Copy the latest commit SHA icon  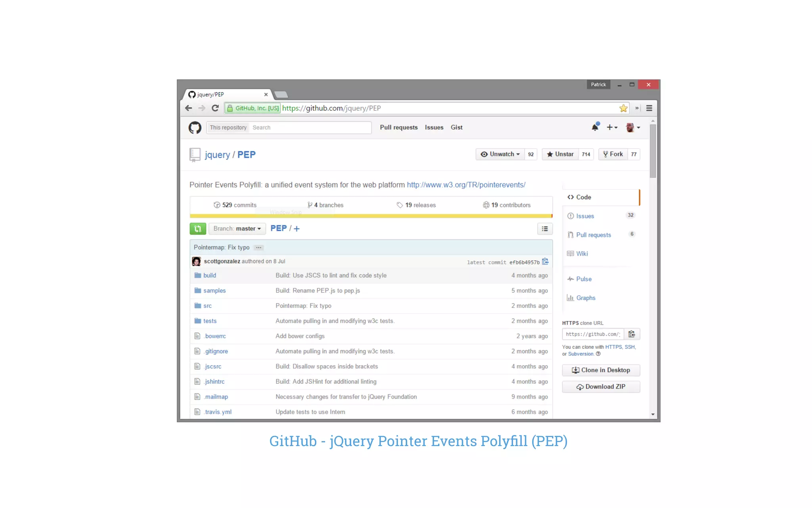pyautogui.click(x=545, y=262)
